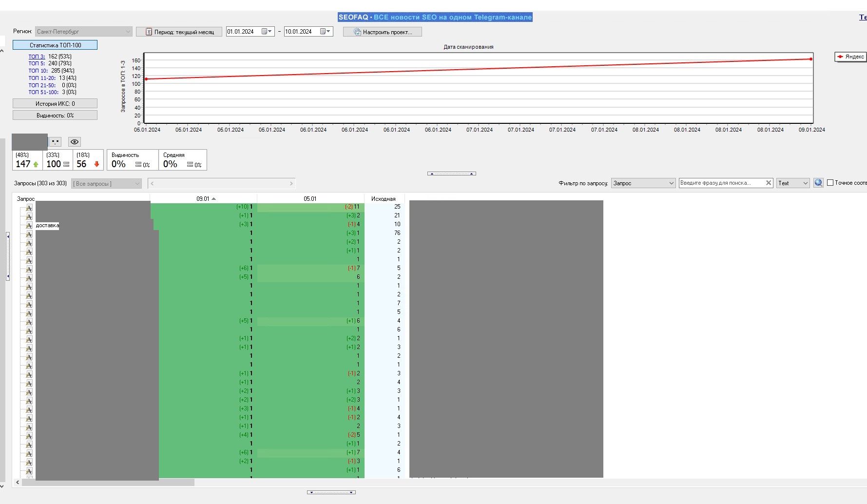Click the query icon in the доставка row
Viewport: 867px width, 504px height.
coord(29,225)
